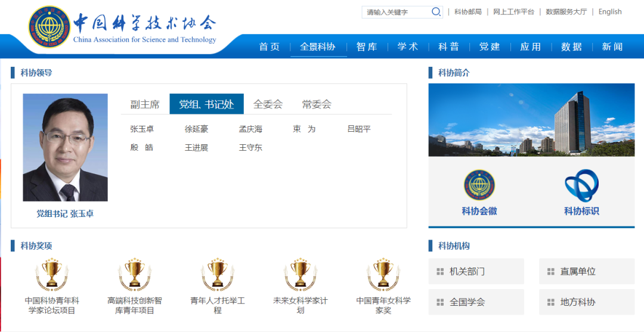
Task: Select 张玉卓 in the leaders list
Action: coord(142,129)
